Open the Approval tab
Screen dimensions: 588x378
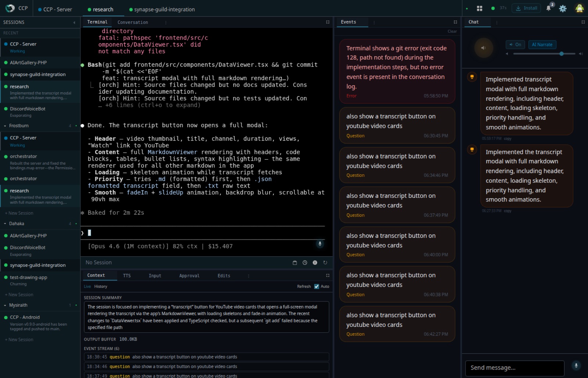[189, 276]
